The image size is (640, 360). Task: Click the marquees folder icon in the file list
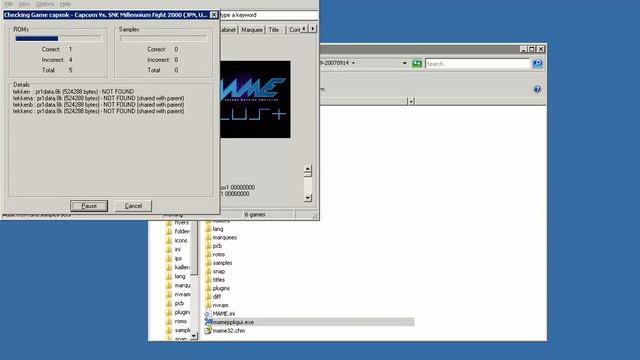[x=209, y=238]
